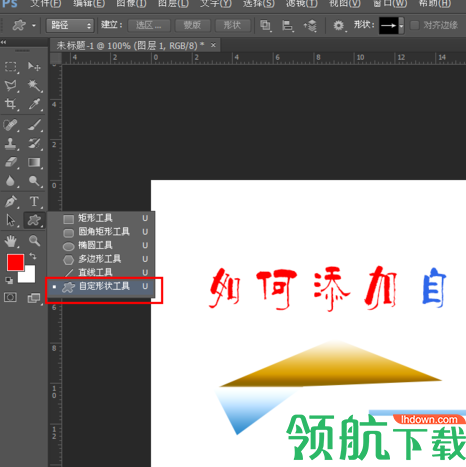Select the Clone Stamp tool
Screen dimensions: 466x467
tap(11, 144)
